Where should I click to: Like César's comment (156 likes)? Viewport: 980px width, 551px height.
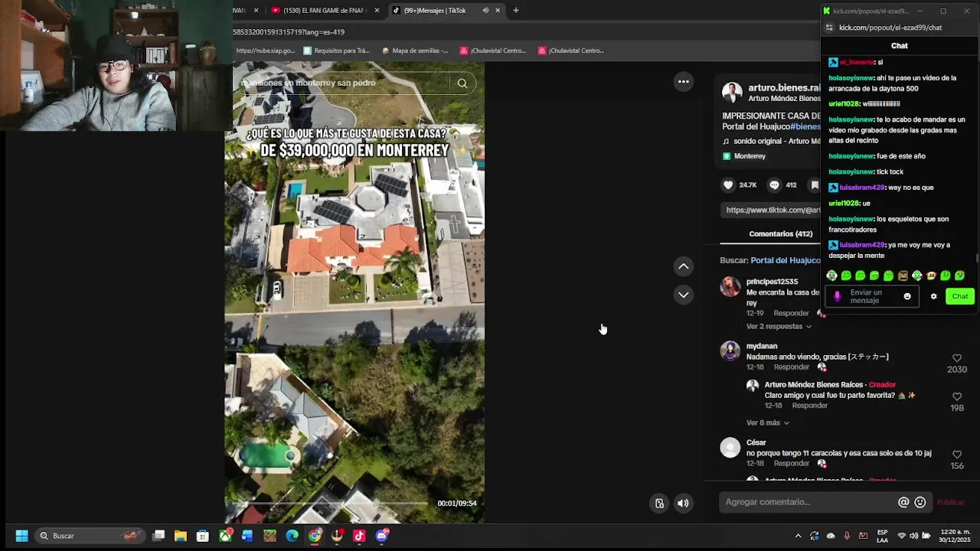click(956, 455)
